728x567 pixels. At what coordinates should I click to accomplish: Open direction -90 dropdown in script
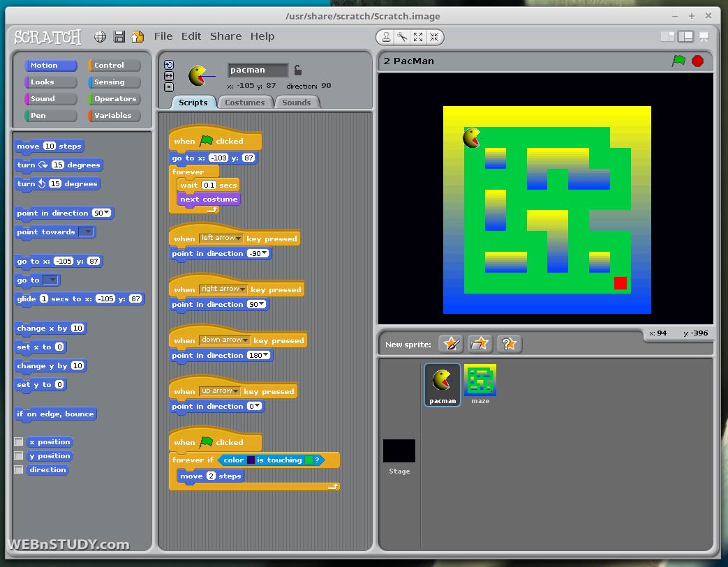click(264, 253)
